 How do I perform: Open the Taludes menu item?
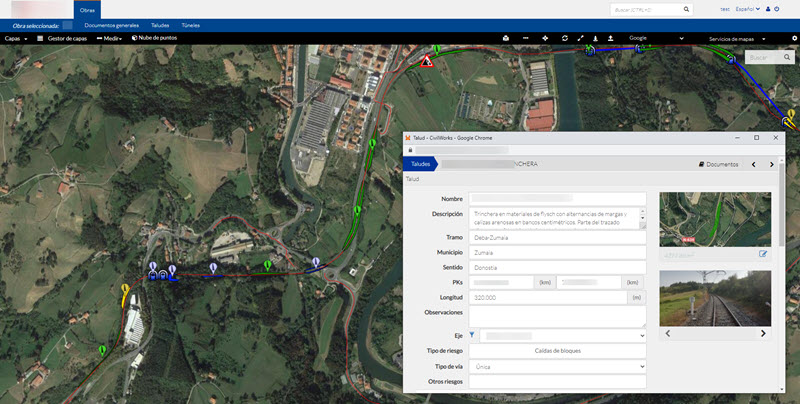pyautogui.click(x=160, y=23)
